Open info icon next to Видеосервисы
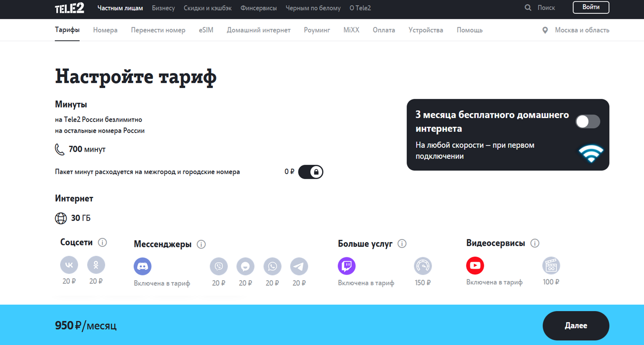Image resolution: width=644 pixels, height=345 pixels. click(535, 244)
